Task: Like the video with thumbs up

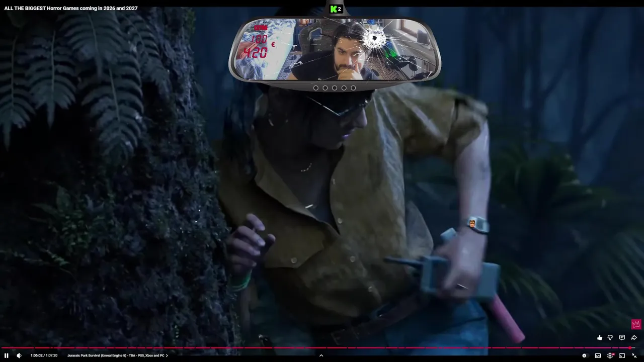Action: [600, 338]
